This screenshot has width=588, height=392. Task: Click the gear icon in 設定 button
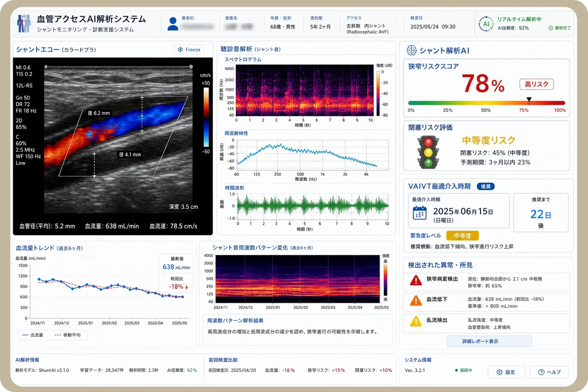click(499, 372)
